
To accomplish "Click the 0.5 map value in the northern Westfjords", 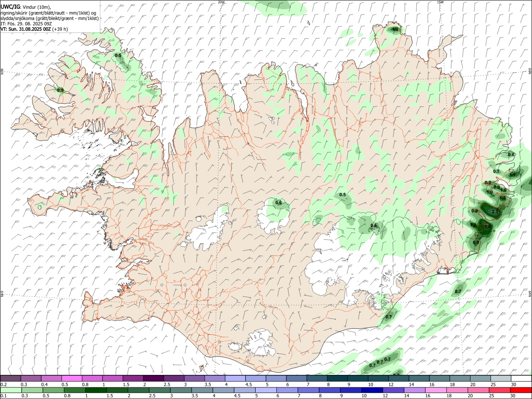I will point(118,55).
